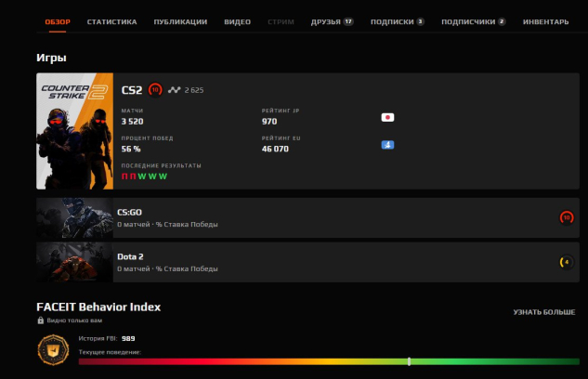Open the Публикации tab

pyautogui.click(x=180, y=20)
